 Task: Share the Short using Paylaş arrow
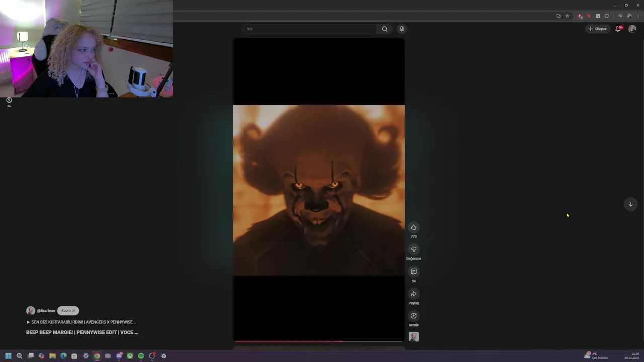(x=413, y=294)
